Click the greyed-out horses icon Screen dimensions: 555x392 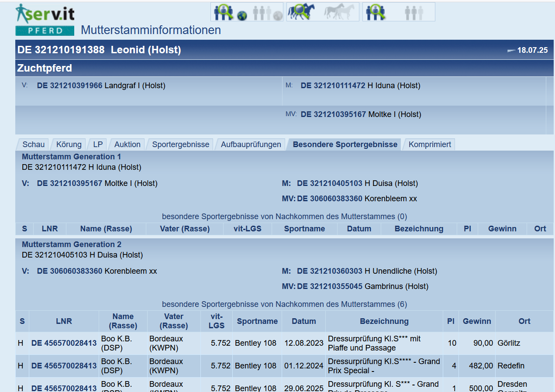(340, 12)
